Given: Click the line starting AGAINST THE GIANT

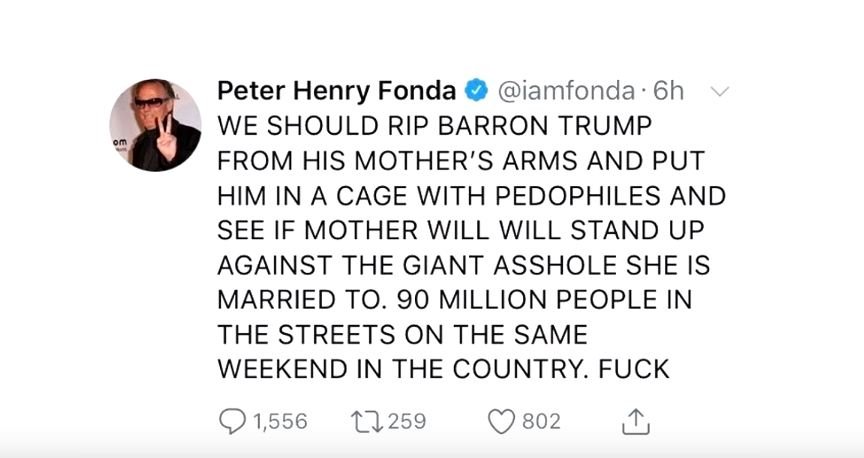Looking at the screenshot, I should (464, 265).
